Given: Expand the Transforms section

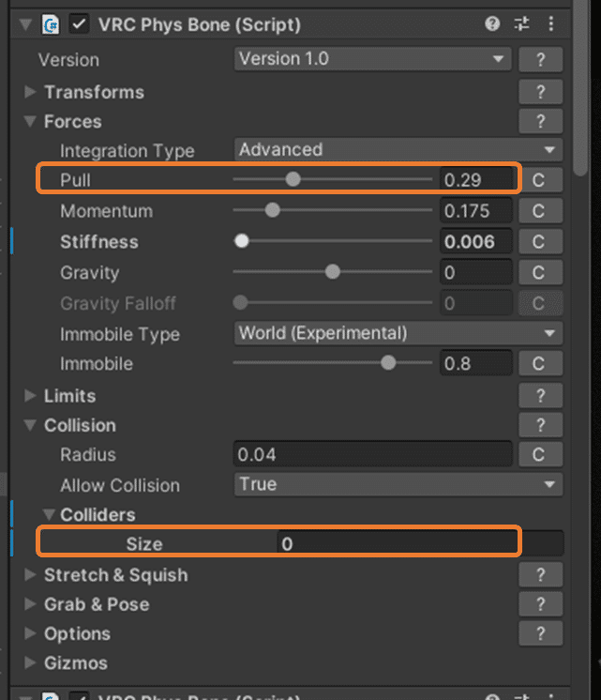Looking at the screenshot, I should coord(30,92).
